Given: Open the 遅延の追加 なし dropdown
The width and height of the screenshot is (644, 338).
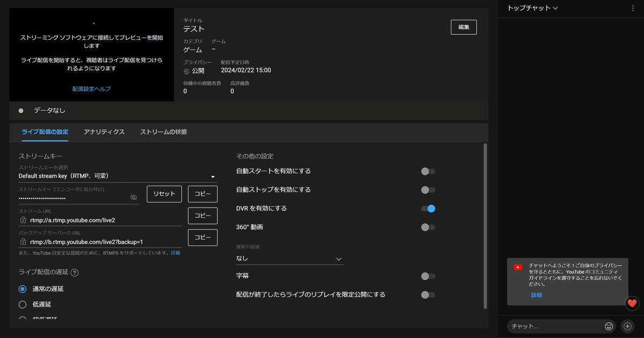Looking at the screenshot, I should (x=290, y=259).
